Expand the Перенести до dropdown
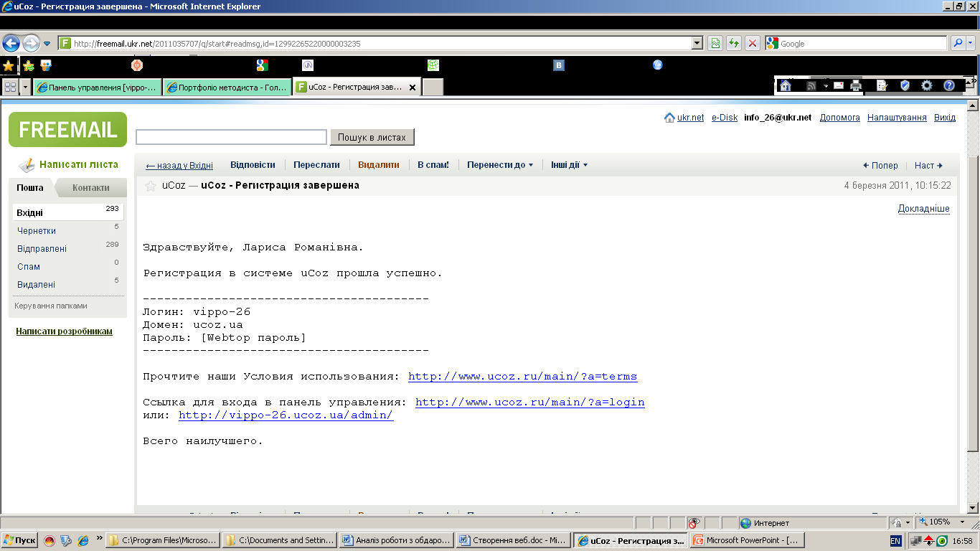This screenshot has height=551, width=980. 500,165
